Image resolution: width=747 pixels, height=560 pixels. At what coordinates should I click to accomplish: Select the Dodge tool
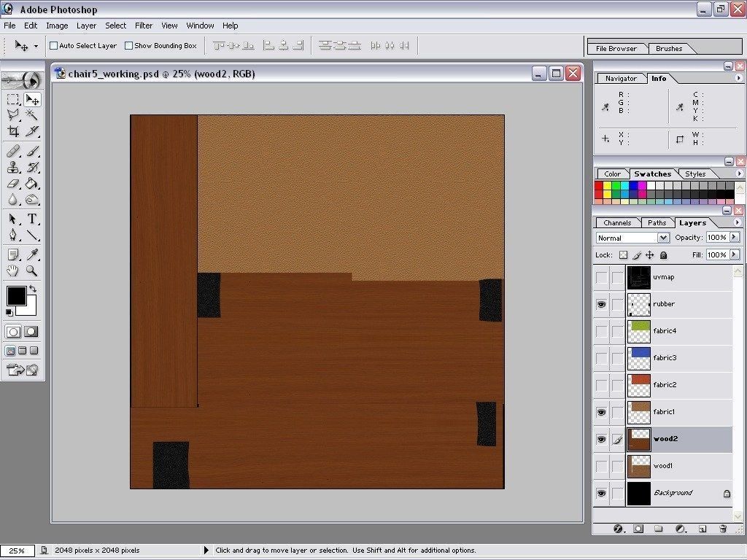[x=32, y=200]
